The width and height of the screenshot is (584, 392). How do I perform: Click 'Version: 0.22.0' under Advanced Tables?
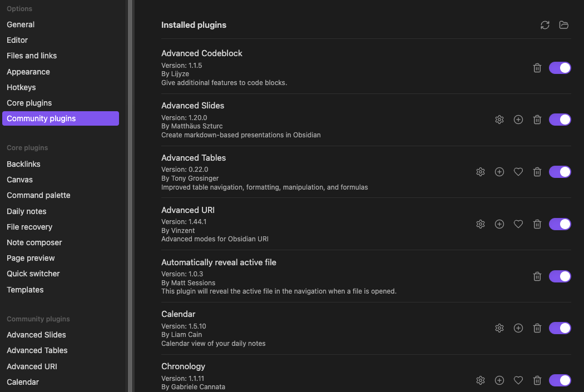[185, 170]
